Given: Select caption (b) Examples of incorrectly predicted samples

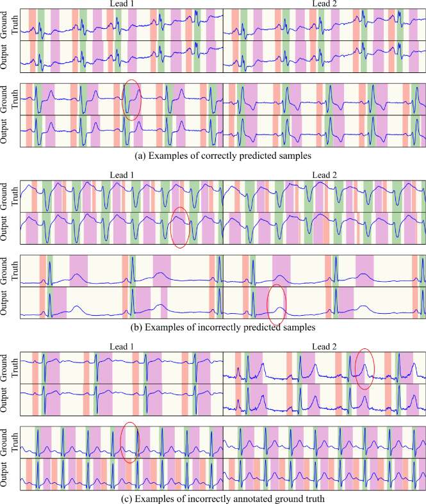Looking at the screenshot, I should [223, 327].
